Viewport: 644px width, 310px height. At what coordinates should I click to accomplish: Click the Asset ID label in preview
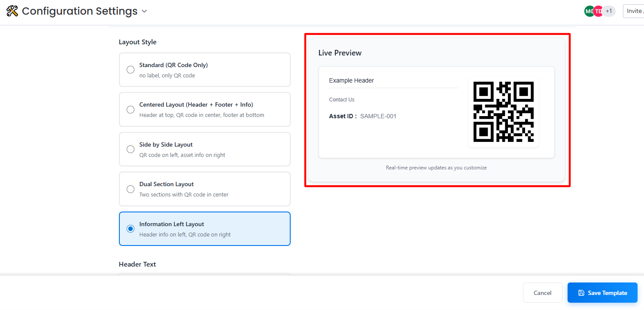343,116
